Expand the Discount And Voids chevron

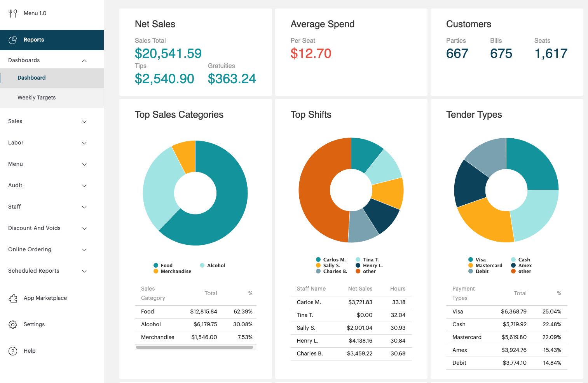[x=84, y=228]
